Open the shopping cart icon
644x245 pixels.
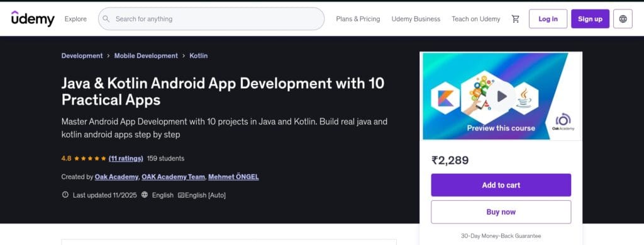coord(516,19)
